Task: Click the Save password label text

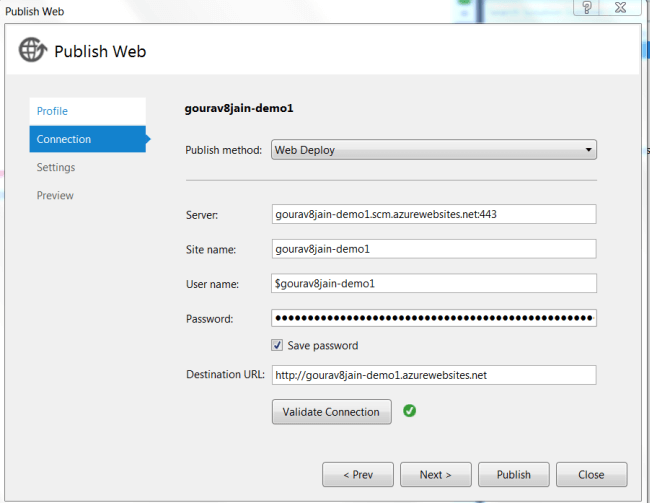Action: coord(323,346)
